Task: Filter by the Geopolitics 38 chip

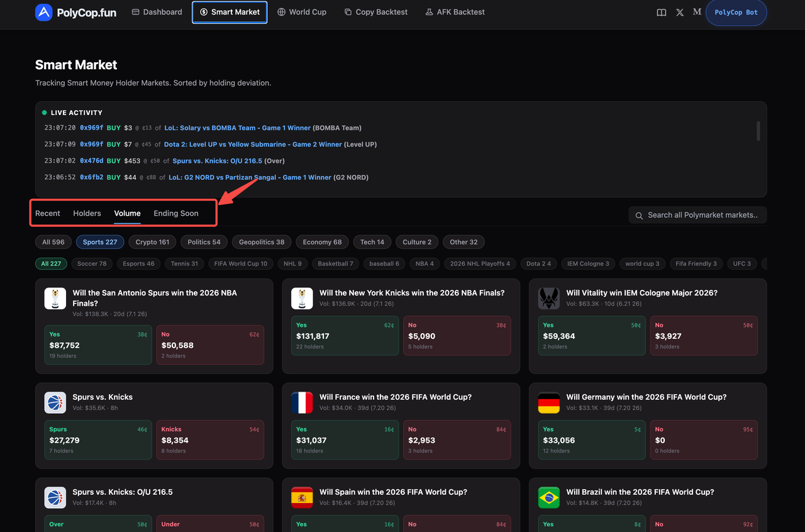Action: tap(262, 242)
